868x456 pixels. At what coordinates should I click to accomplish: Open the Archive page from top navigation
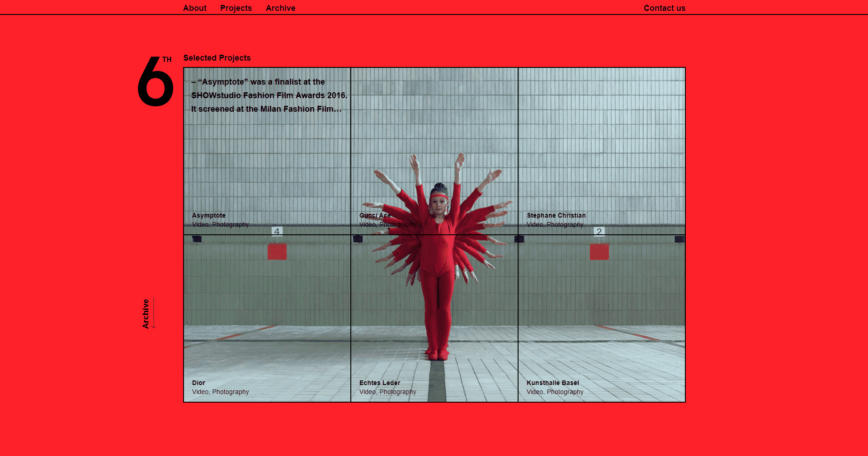[280, 8]
